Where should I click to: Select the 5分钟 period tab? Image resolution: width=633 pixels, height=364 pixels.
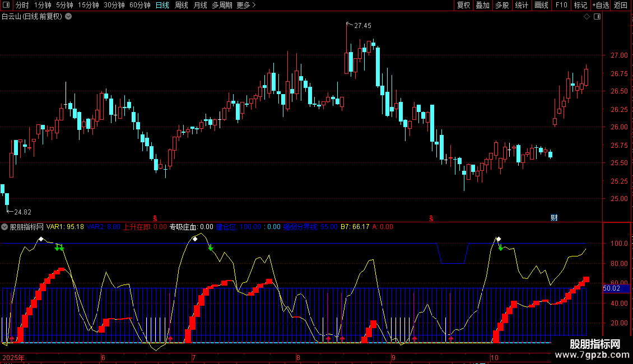(x=64, y=5)
